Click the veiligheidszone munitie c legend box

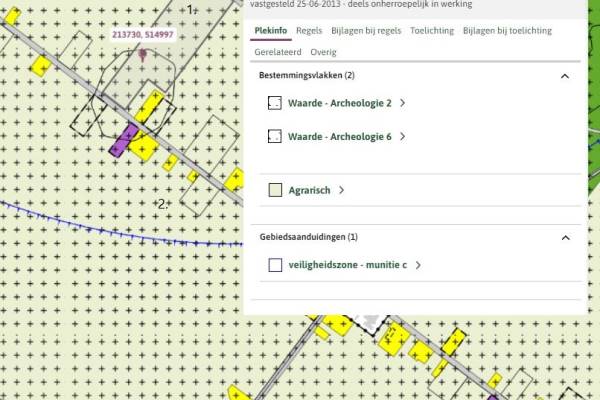point(275,265)
